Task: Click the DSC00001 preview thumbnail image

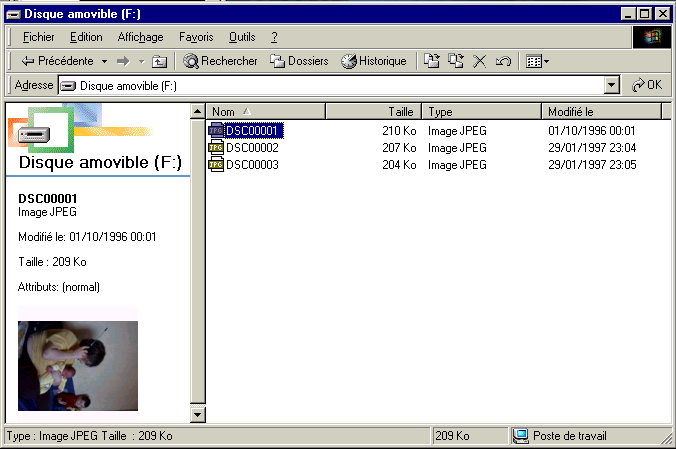Action: coord(78,366)
